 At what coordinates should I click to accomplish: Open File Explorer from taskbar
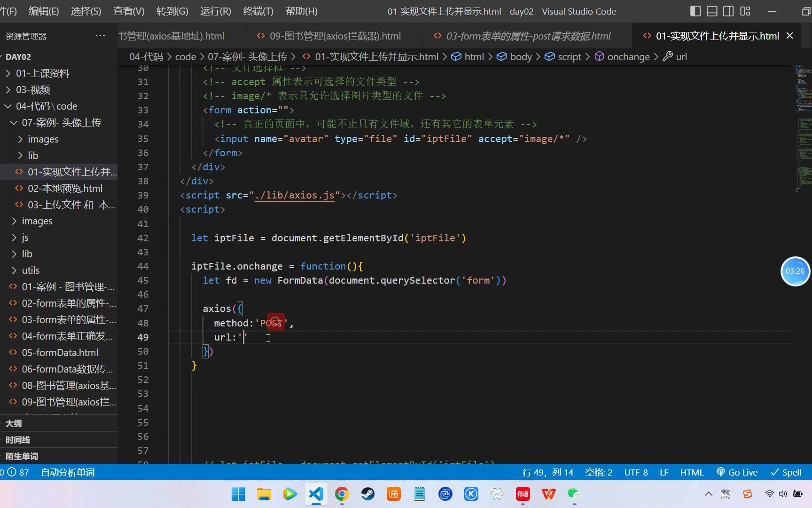click(x=264, y=494)
